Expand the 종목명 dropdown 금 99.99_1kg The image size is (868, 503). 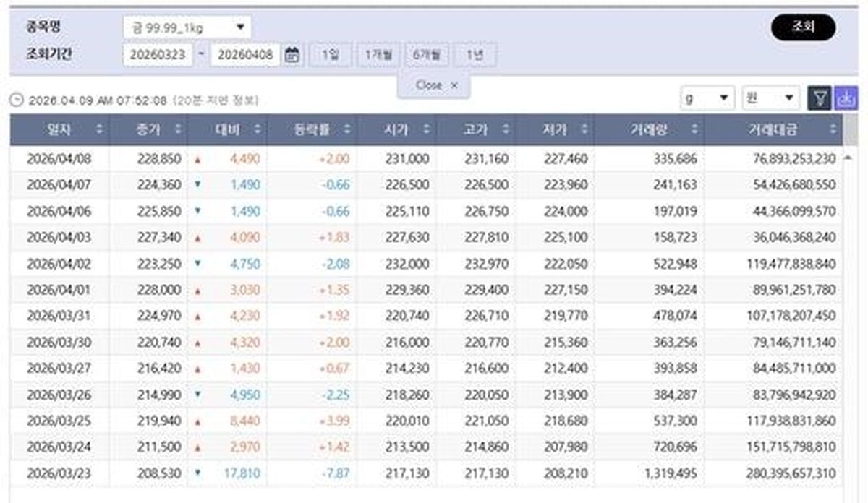tap(187, 27)
